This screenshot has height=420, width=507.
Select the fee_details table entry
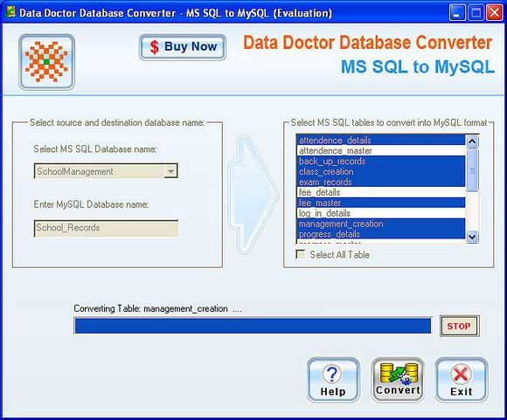(x=380, y=192)
